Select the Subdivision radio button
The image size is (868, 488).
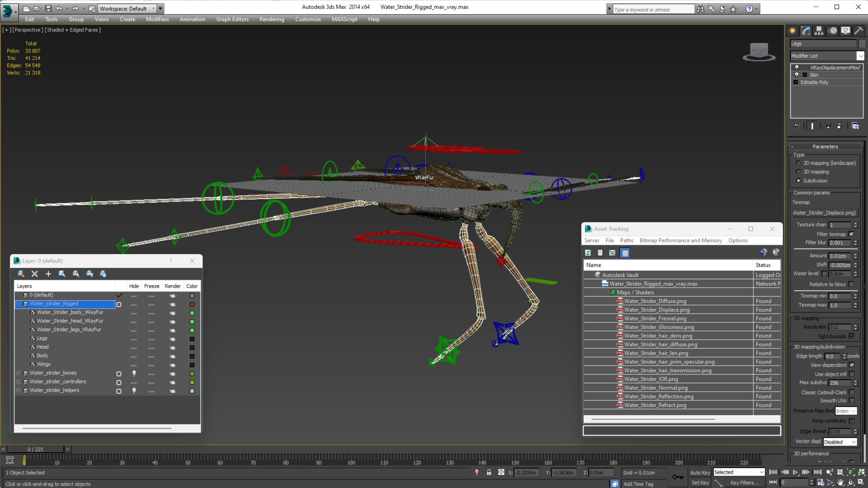[x=798, y=181]
